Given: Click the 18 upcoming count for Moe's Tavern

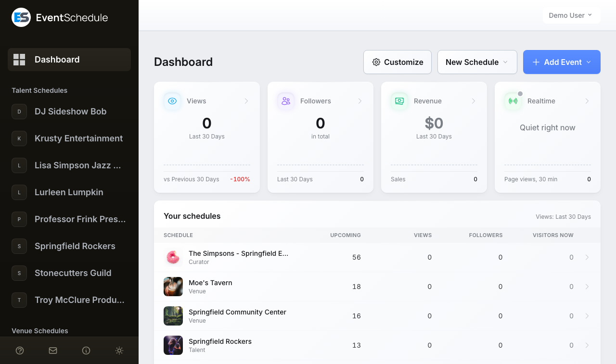Looking at the screenshot, I should [357, 287].
